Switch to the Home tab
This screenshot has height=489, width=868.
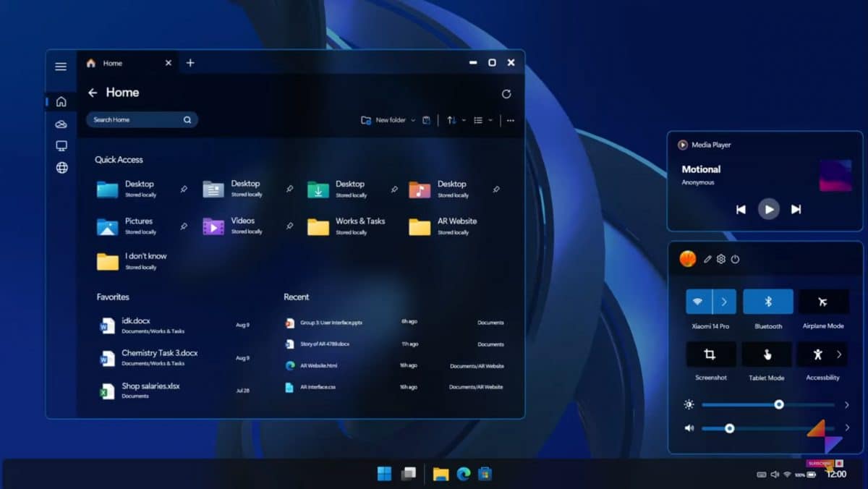113,63
